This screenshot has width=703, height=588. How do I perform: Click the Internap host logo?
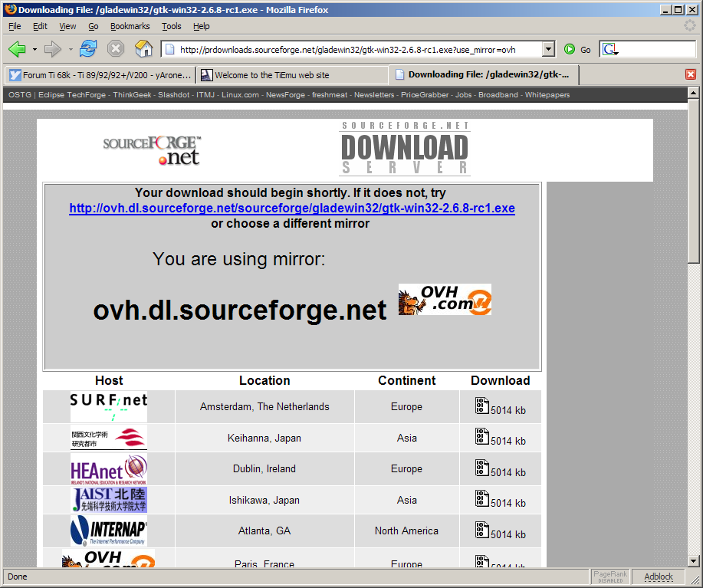109,531
